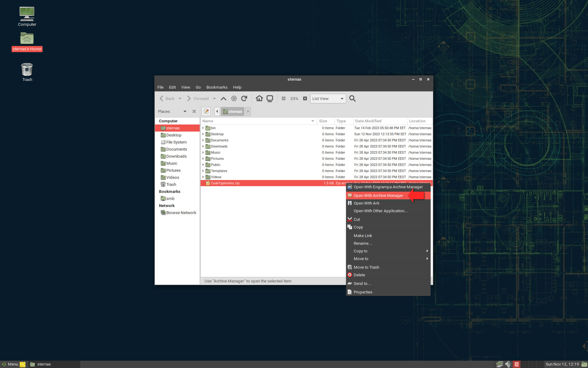Viewport: 588px width, 368px height.
Task: Sort by the Date Modified column
Action: pos(368,121)
